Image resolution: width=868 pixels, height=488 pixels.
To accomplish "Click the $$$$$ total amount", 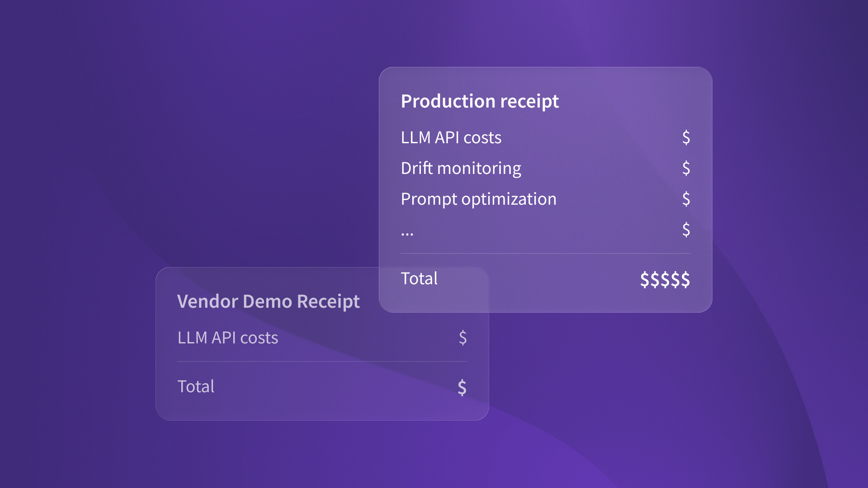I will 665,279.
